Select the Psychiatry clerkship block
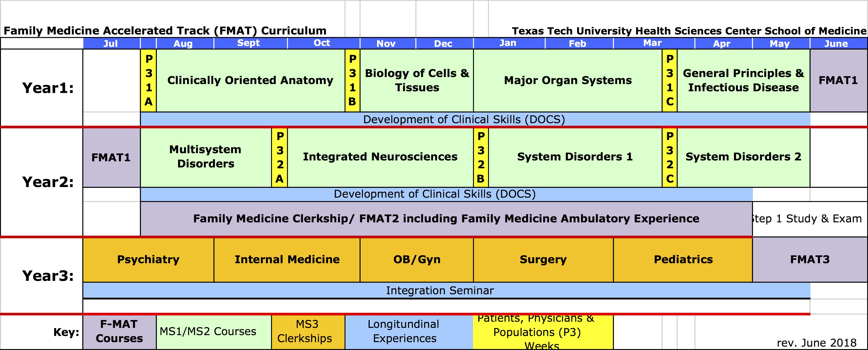 (148, 260)
